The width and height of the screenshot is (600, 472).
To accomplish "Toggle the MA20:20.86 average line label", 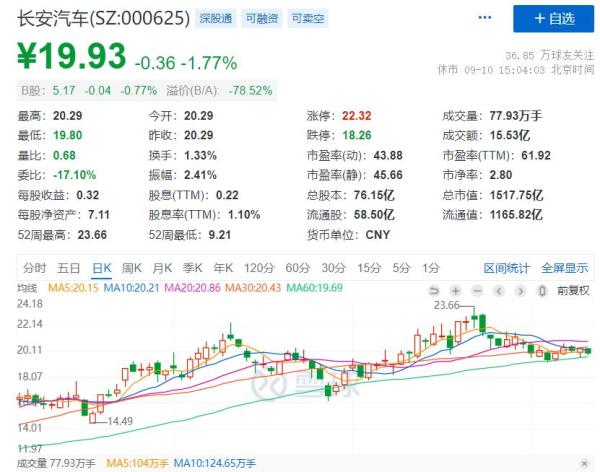I will coord(192,288).
